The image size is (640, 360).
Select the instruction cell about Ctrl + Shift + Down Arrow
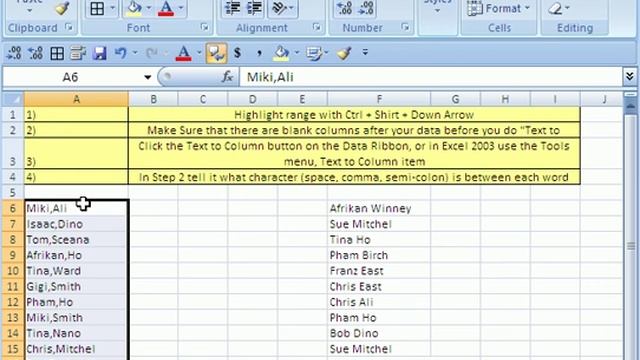(354, 115)
